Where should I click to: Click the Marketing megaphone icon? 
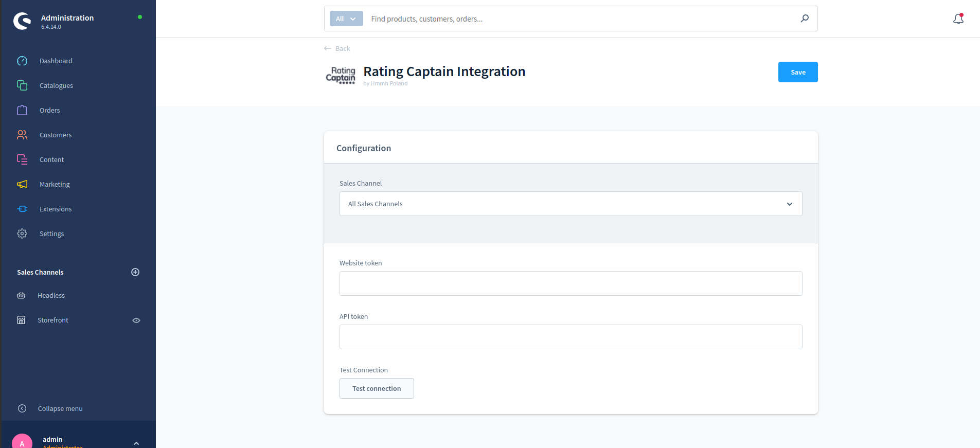pos(22,184)
